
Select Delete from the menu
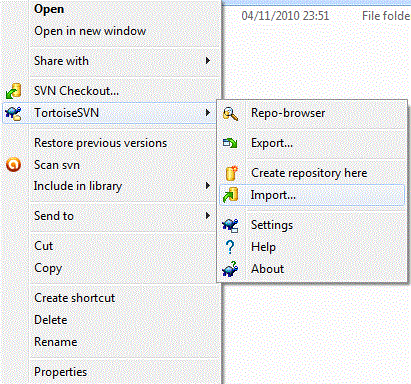coord(51,320)
